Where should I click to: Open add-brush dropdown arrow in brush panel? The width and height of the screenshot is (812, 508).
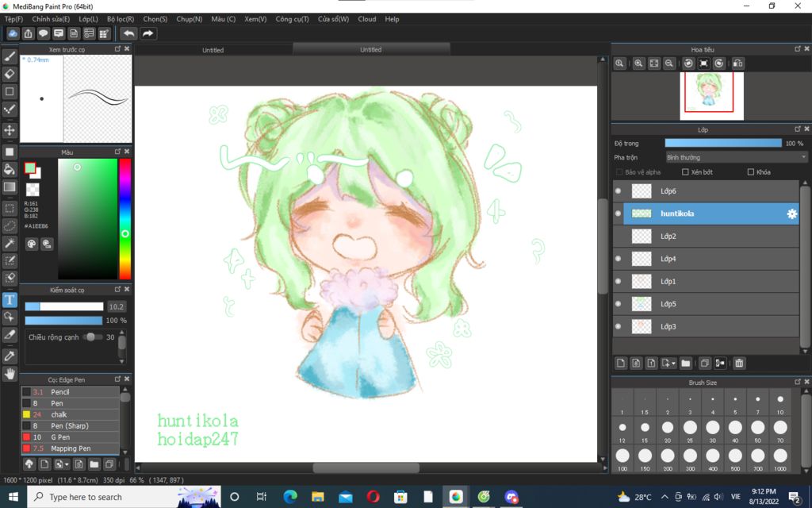click(x=67, y=464)
